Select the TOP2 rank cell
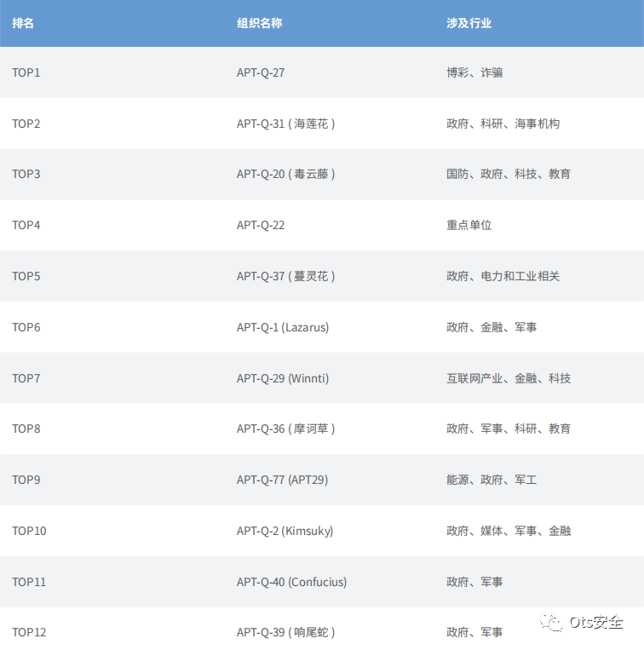 coord(26,124)
